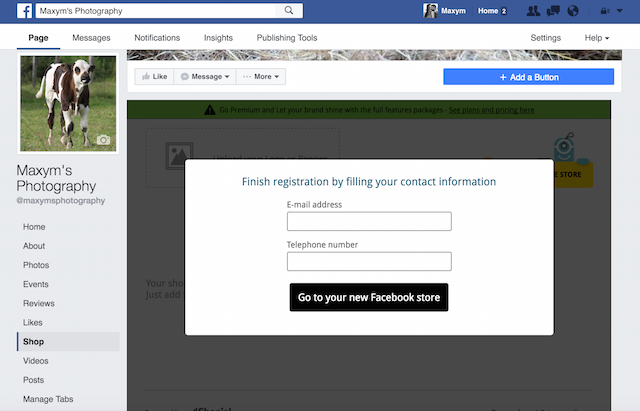This screenshot has width=640, height=411.
Task: Click Go to your new Facebook store
Action: 369,297
